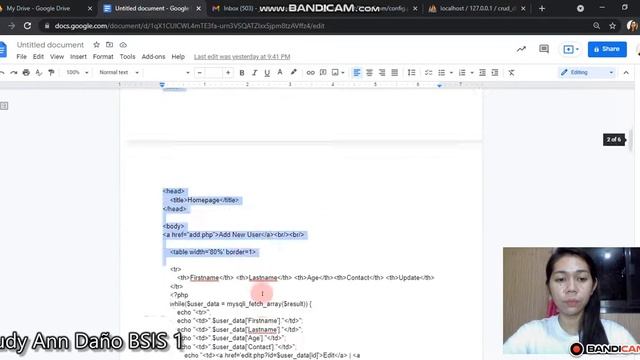This screenshot has height=360, width=640.
Task: Reload the page
Action: coord(27,26)
